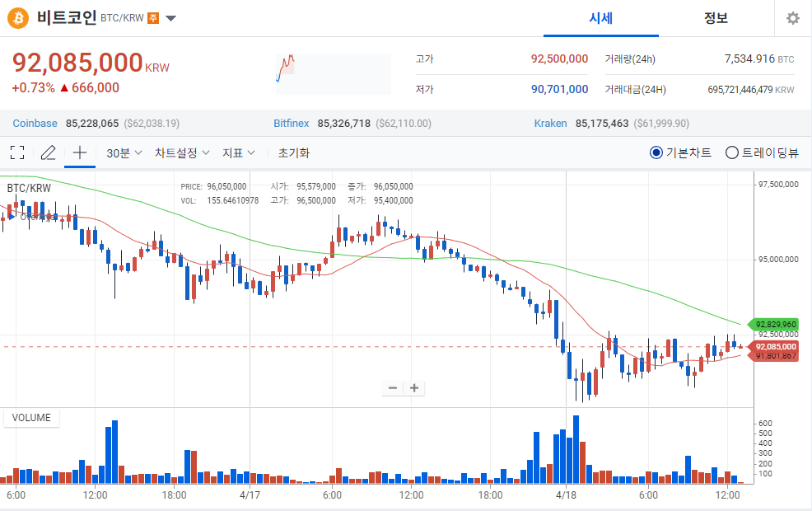Click the 초기화 reset button
The image size is (812, 511).
tap(294, 152)
